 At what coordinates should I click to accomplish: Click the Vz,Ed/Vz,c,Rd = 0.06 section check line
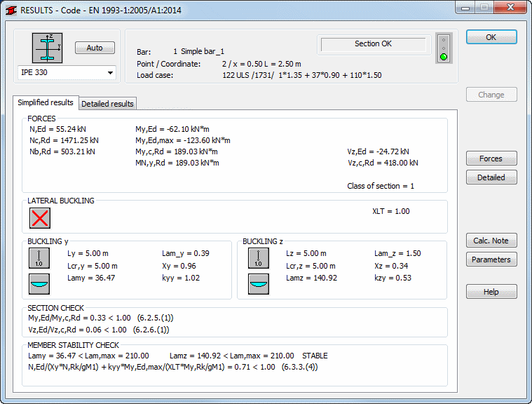(99, 330)
